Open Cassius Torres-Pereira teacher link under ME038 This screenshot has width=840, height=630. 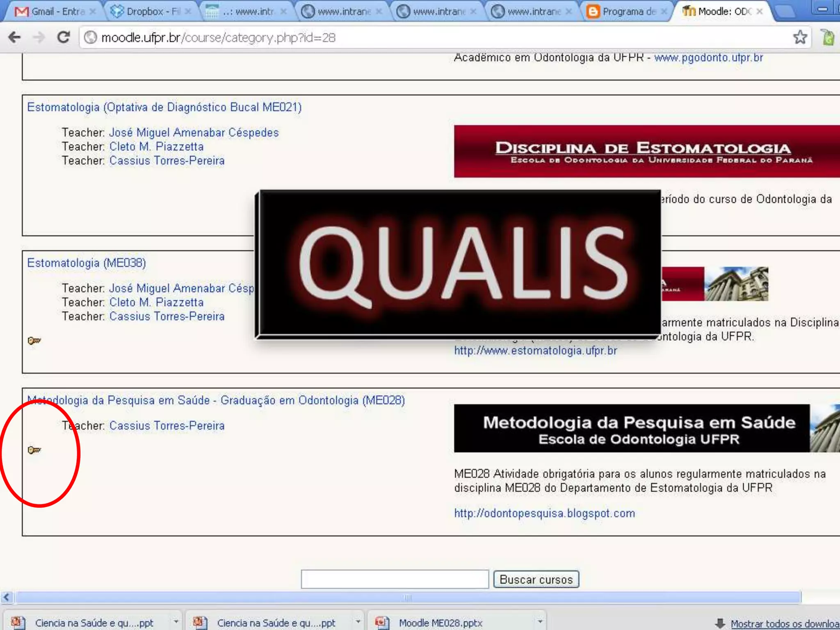167,316
